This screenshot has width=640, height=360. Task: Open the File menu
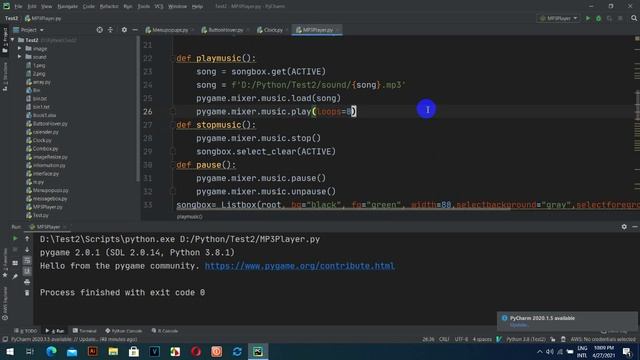click(18, 7)
